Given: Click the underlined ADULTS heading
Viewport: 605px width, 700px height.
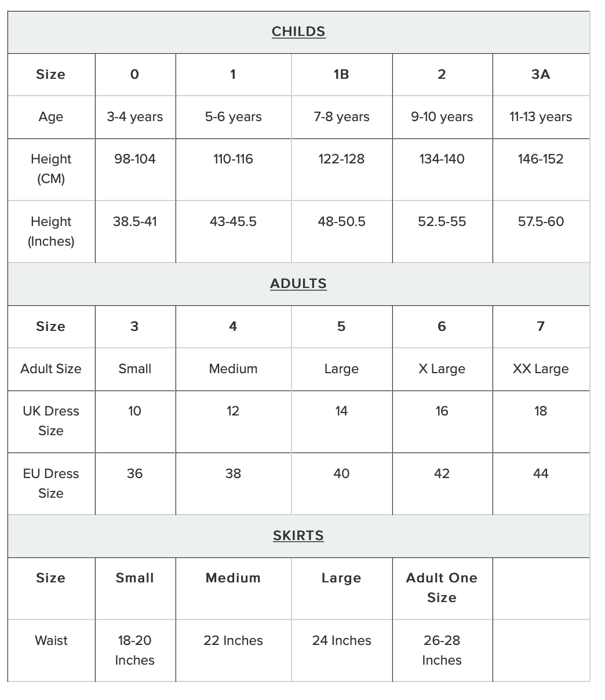Looking at the screenshot, I should point(298,284).
